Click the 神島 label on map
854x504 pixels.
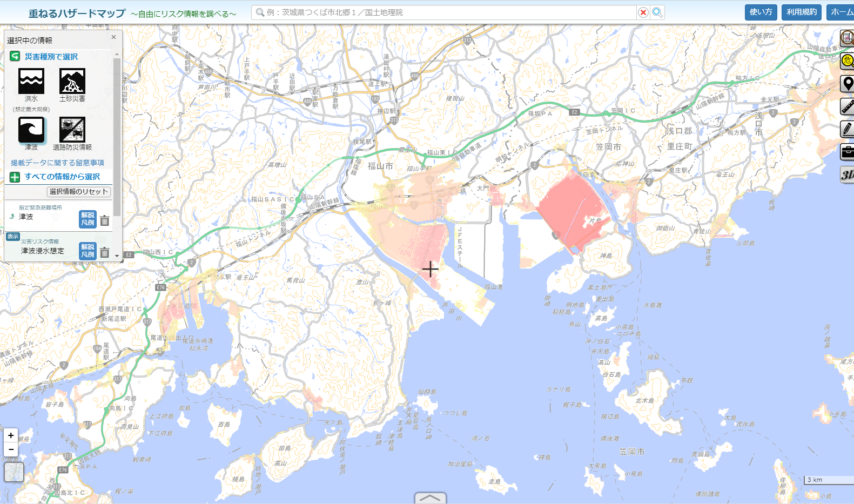[x=606, y=256]
